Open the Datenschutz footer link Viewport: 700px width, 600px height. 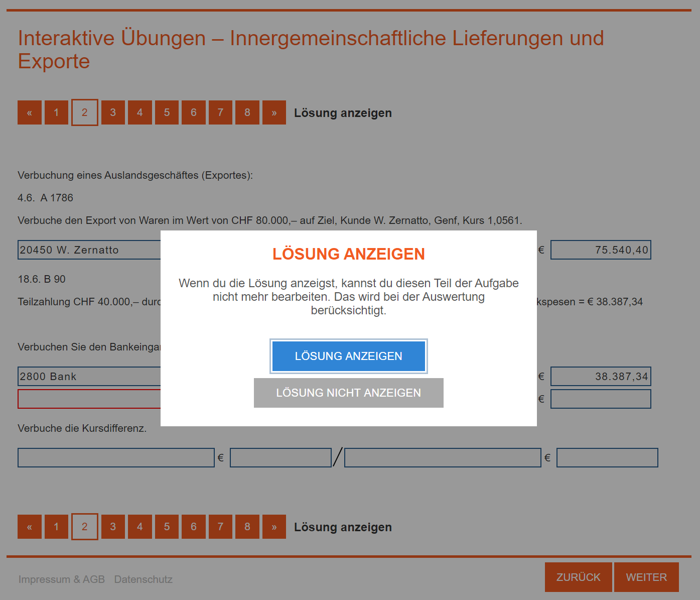[x=144, y=579]
